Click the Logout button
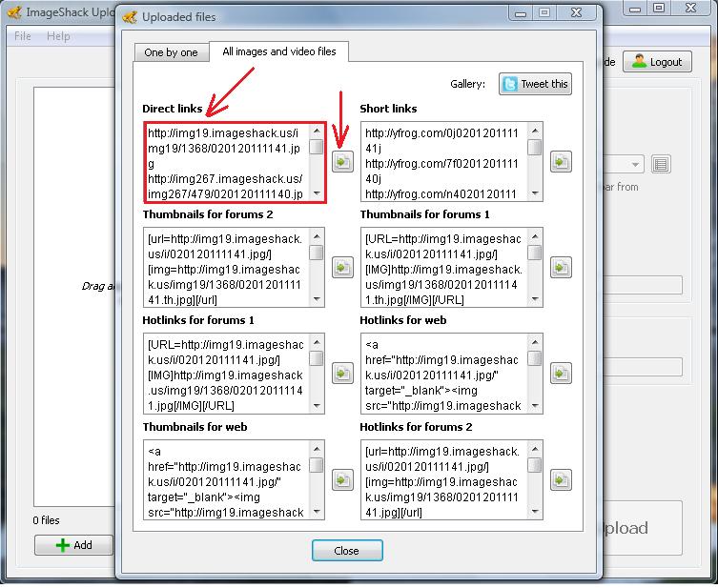Viewport: 718px width, 588px height. (657, 62)
